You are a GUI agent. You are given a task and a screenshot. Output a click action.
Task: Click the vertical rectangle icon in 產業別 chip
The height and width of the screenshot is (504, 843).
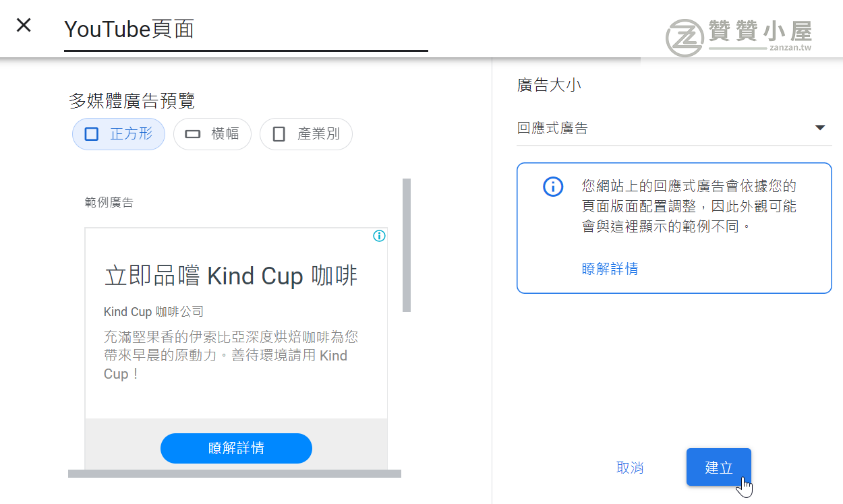279,134
